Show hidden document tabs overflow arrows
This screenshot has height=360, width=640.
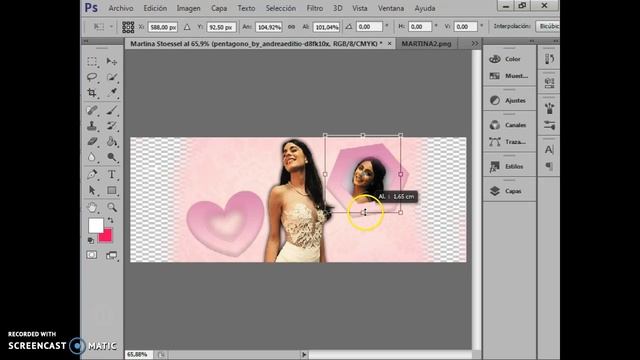(x=475, y=43)
